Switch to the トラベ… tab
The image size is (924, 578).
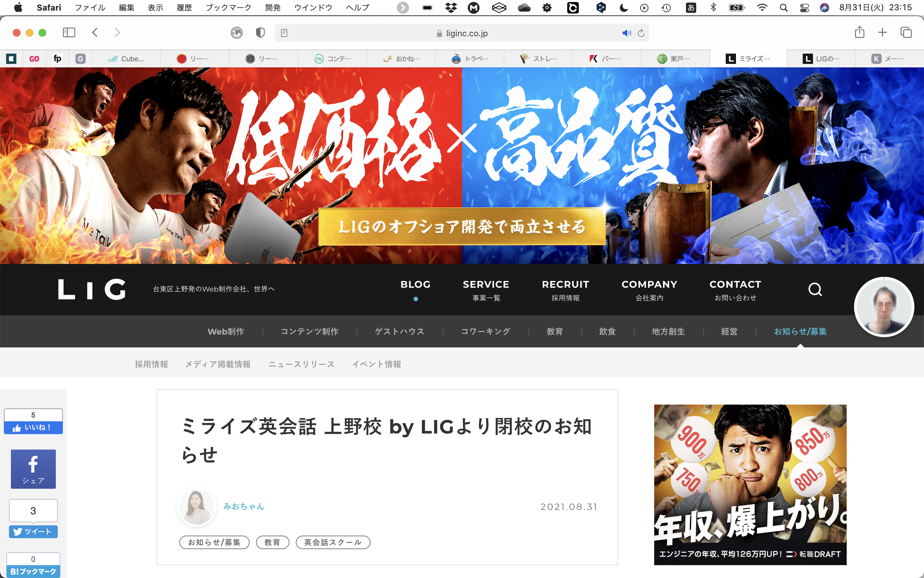[x=470, y=58]
